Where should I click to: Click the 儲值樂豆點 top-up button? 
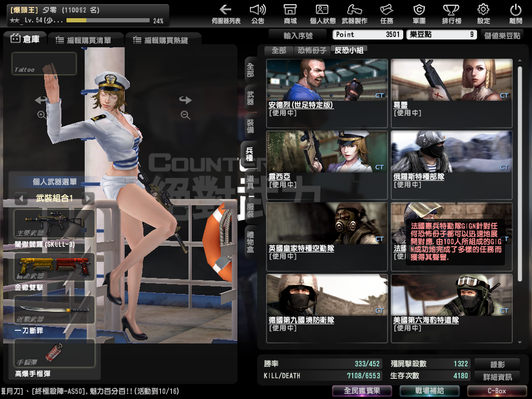[x=502, y=35]
